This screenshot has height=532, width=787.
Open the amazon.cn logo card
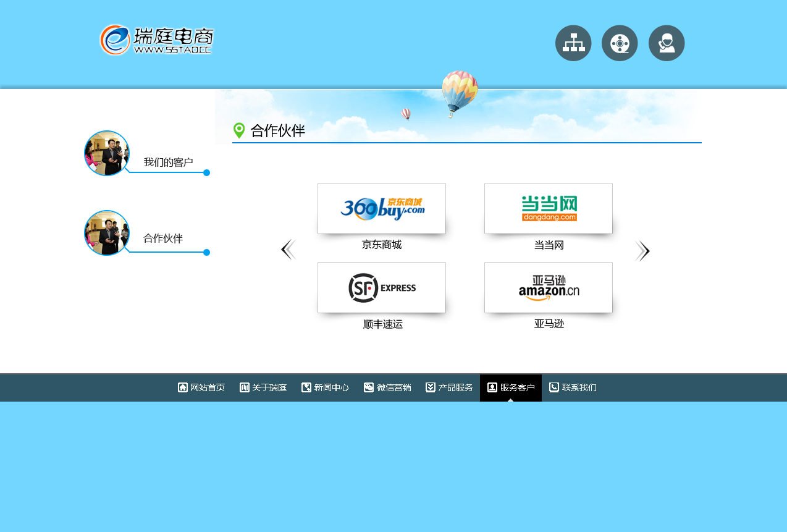click(549, 287)
